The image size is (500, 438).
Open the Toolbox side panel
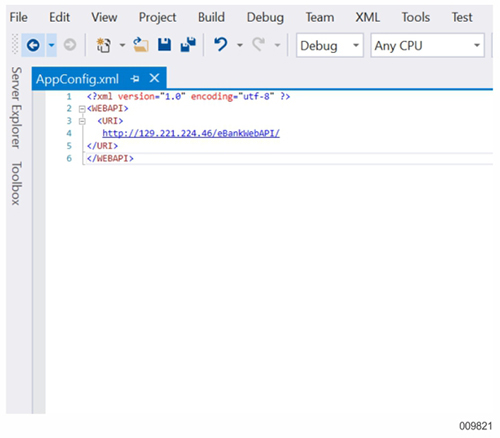[x=16, y=183]
